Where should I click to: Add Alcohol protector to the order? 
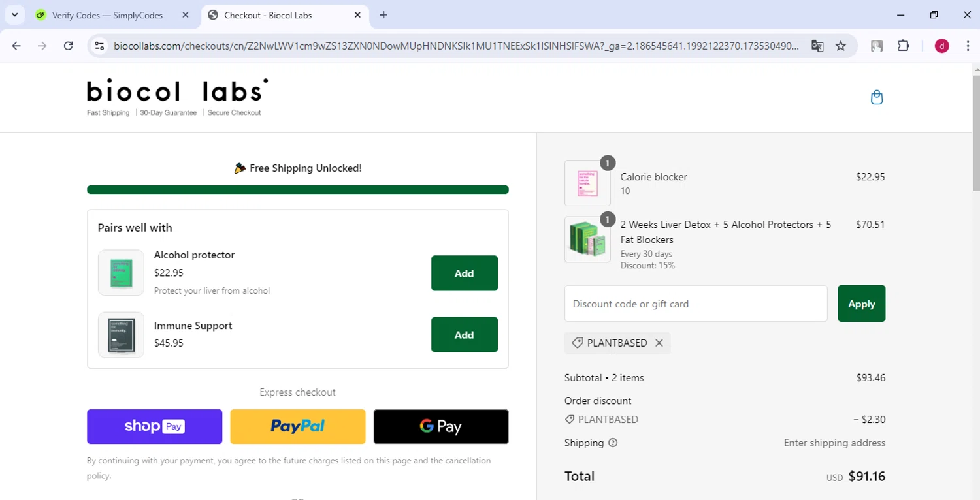tap(465, 273)
